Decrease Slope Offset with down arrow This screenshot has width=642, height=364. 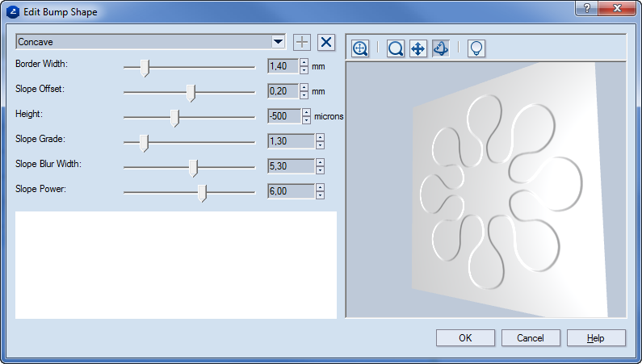(x=304, y=95)
